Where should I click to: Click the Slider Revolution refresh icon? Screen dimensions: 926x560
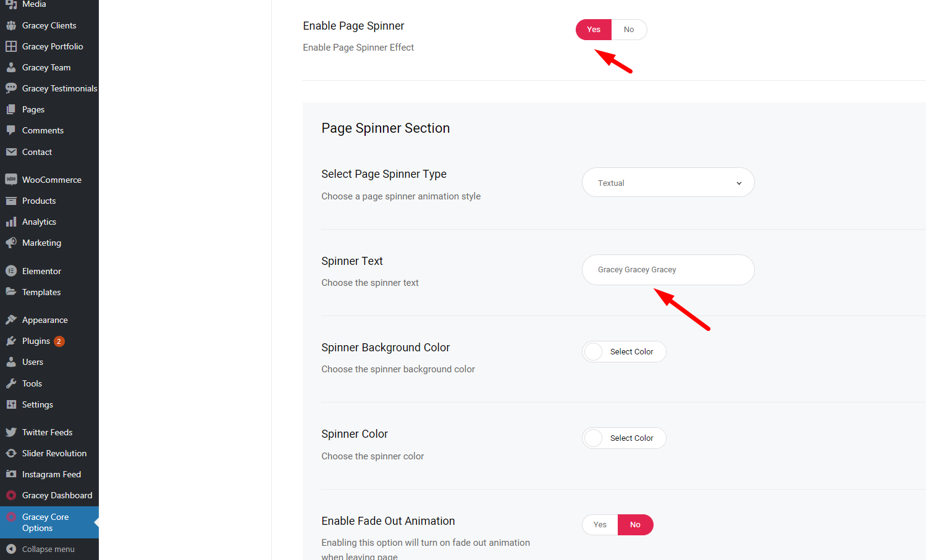[x=11, y=453]
